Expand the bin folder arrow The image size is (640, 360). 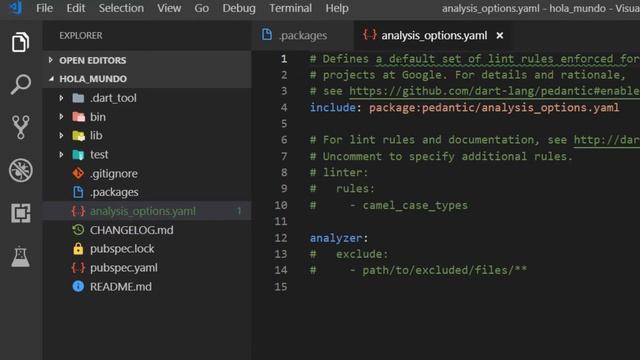coord(61,117)
